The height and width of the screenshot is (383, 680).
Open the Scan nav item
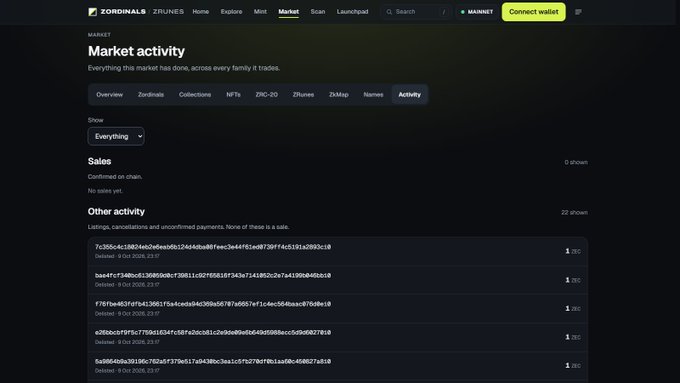pos(317,12)
